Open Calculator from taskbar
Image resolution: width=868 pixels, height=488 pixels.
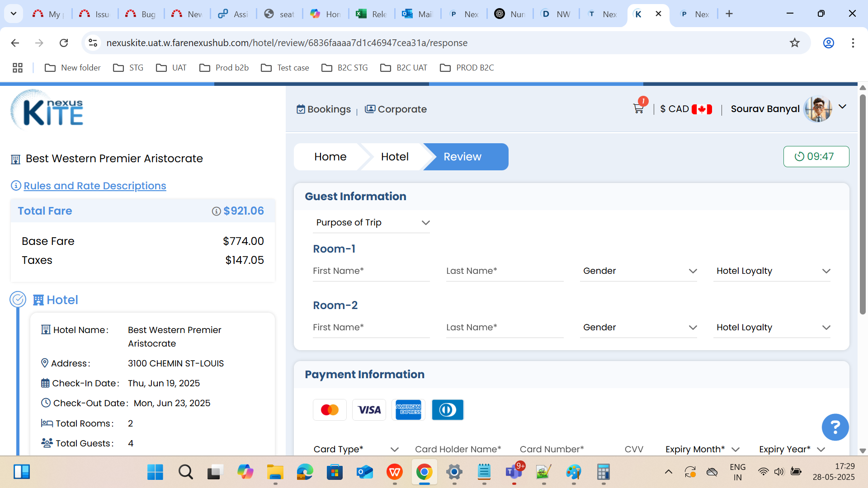coord(603,472)
